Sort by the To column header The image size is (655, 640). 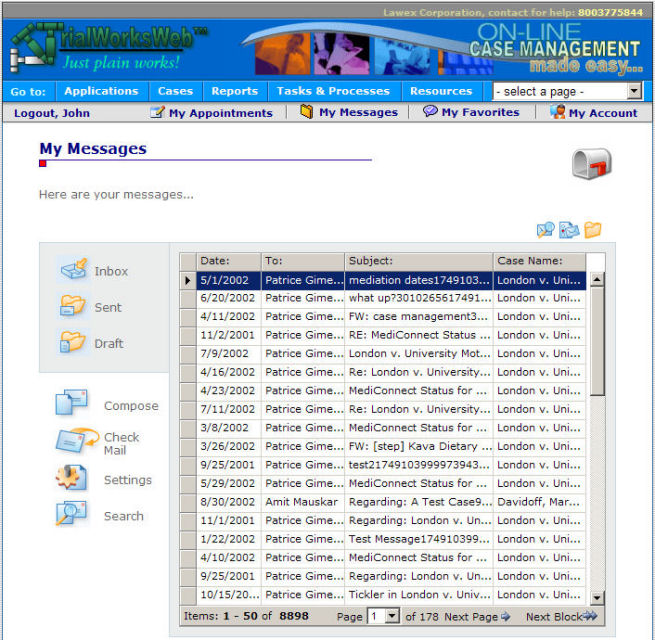point(303,261)
